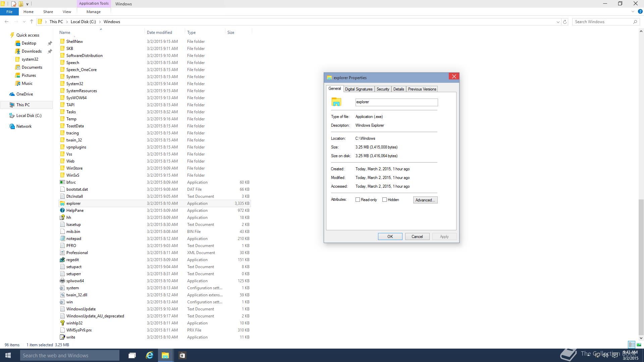644x362 pixels.
Task: Open the Quick access star icon
Action: 12,35
